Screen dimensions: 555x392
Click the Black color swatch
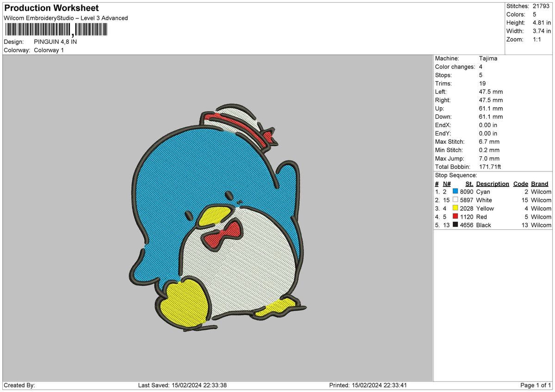[456, 225]
